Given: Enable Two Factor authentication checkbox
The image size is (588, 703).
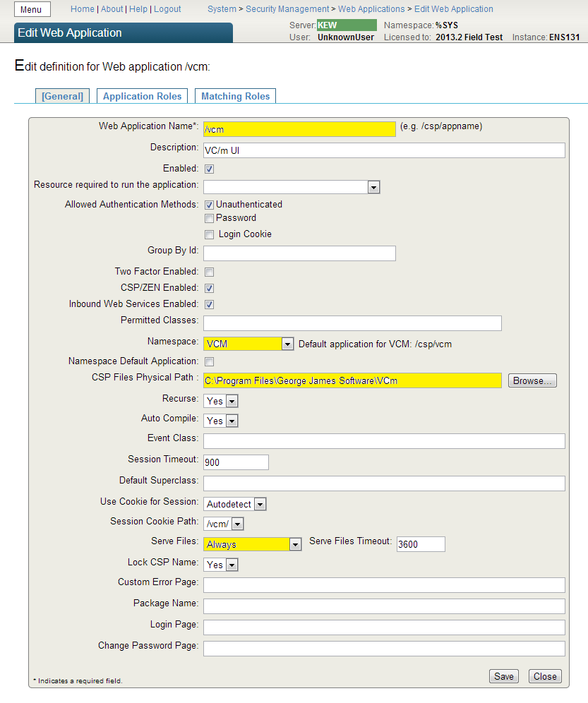Looking at the screenshot, I should click(209, 272).
